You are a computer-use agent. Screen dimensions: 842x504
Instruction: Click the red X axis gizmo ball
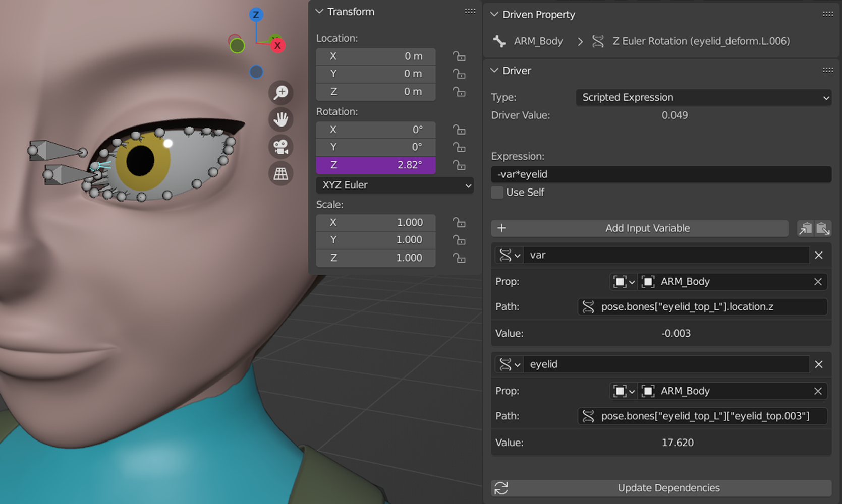click(x=277, y=46)
